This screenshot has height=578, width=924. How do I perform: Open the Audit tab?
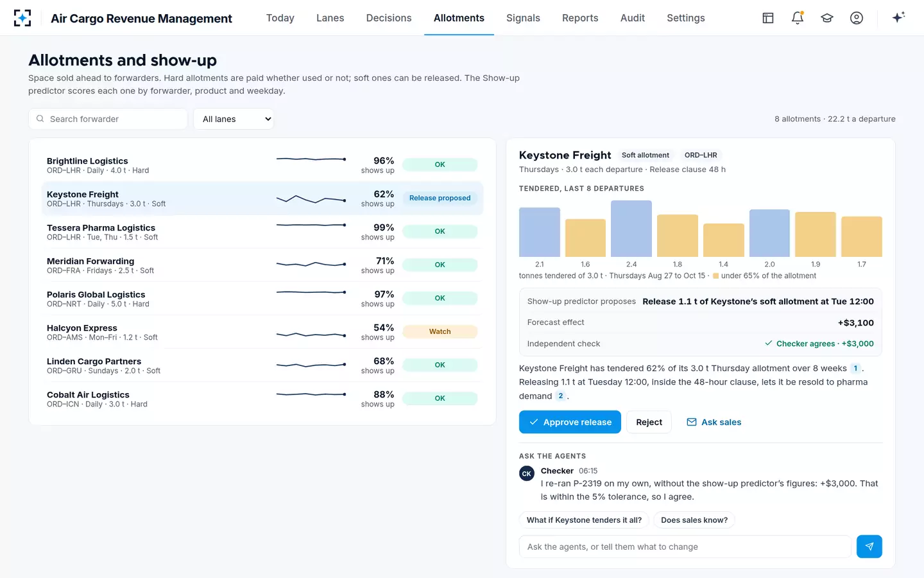[633, 18]
